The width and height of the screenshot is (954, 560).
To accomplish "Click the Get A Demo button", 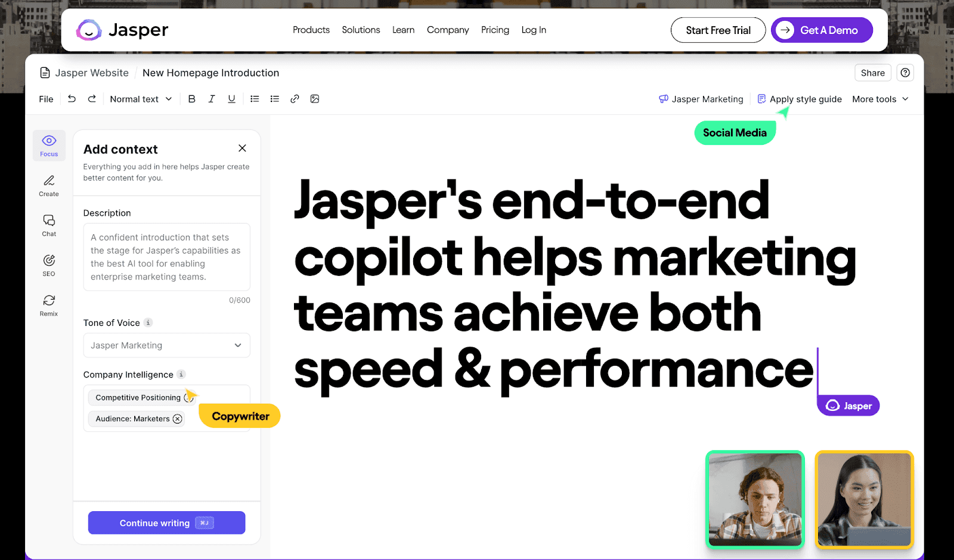I will (x=822, y=30).
